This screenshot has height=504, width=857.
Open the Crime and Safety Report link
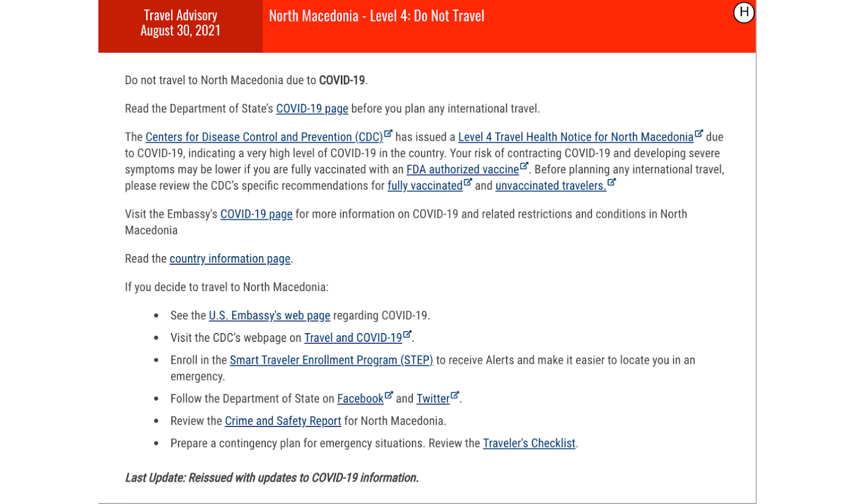click(x=283, y=421)
